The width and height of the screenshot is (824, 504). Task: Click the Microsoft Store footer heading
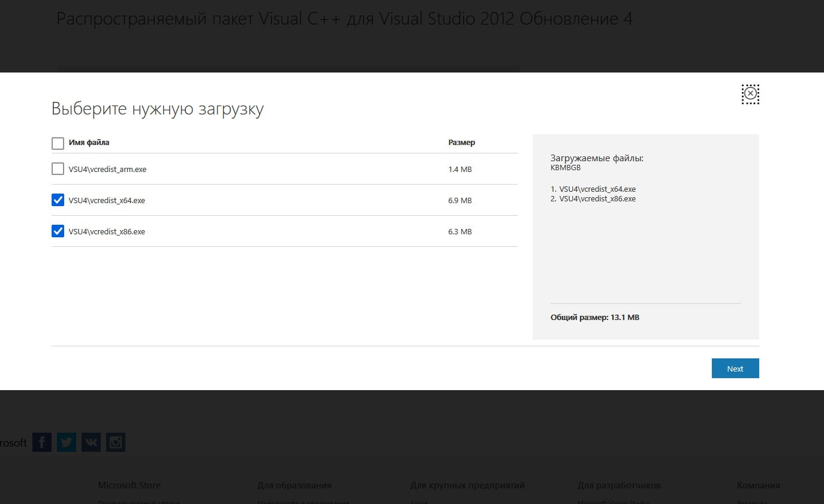pos(129,485)
